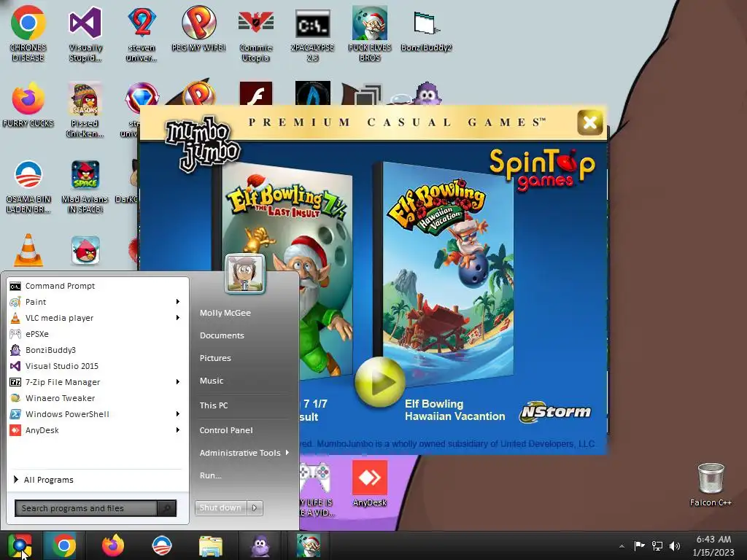
Task: Open Firefox from the taskbar
Action: point(113,545)
